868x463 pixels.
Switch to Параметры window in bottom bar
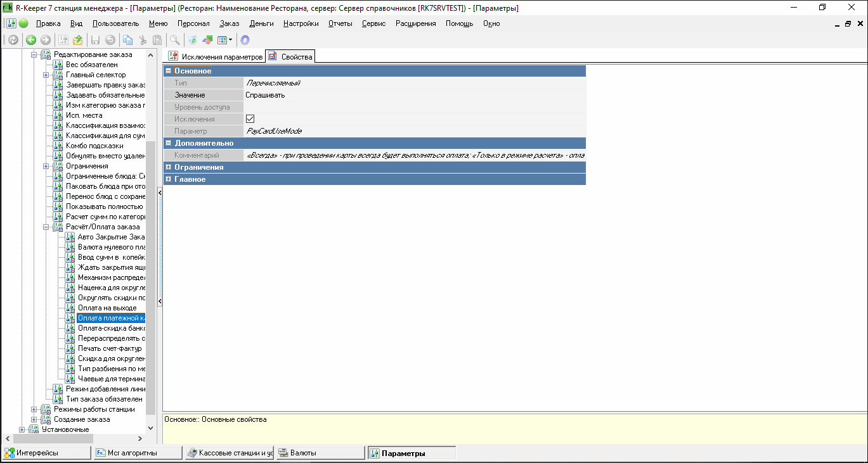(411, 453)
